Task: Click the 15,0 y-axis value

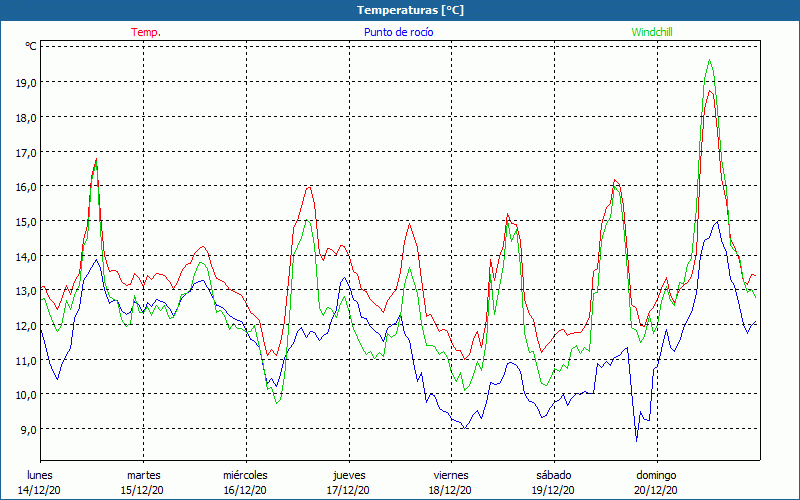Action: [26, 221]
